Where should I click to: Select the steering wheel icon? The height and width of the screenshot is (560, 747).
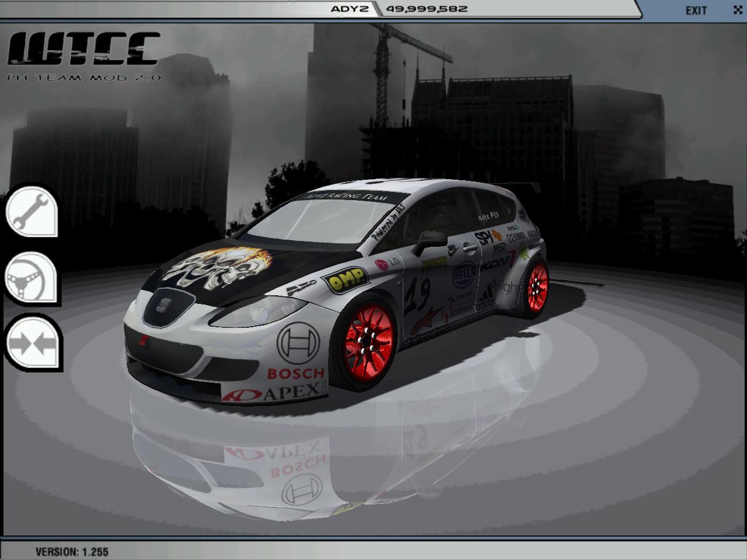point(32,278)
